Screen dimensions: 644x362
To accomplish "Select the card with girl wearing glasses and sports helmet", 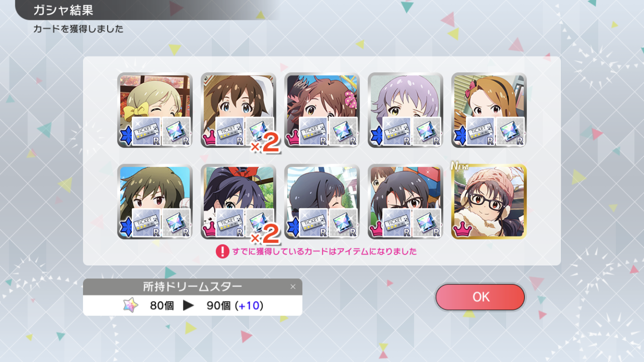I will point(405,202).
